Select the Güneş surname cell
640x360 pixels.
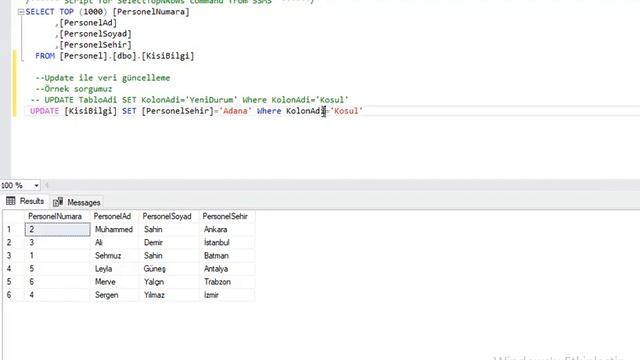click(x=169, y=269)
